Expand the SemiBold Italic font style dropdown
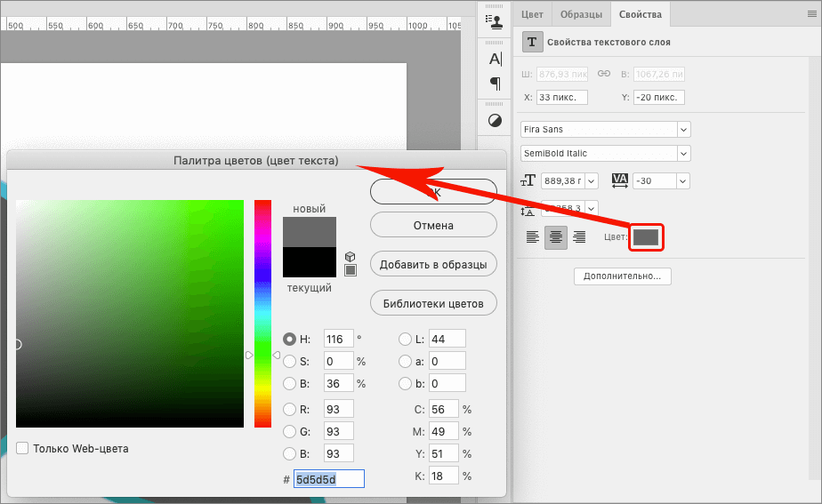 683,153
